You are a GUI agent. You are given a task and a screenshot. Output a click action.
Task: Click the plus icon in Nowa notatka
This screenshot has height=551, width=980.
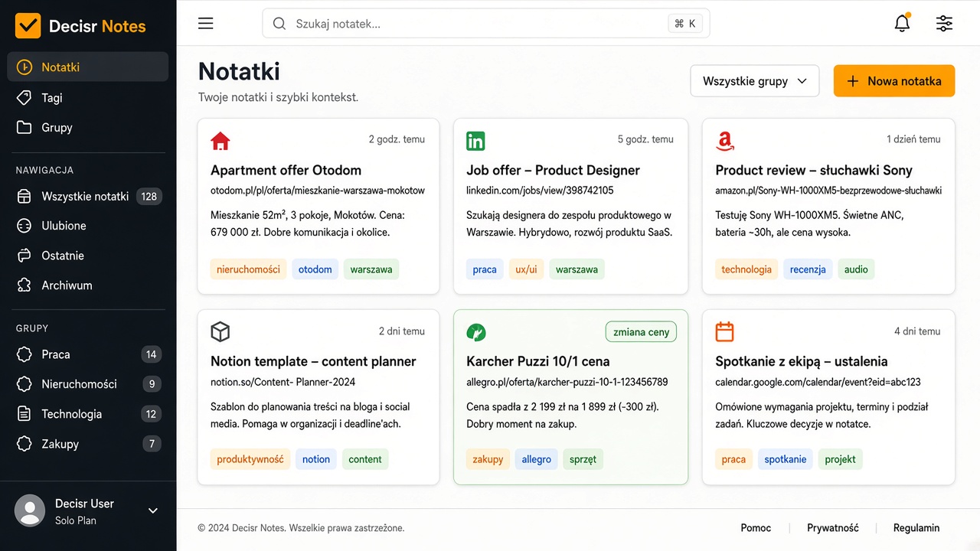pyautogui.click(x=853, y=81)
